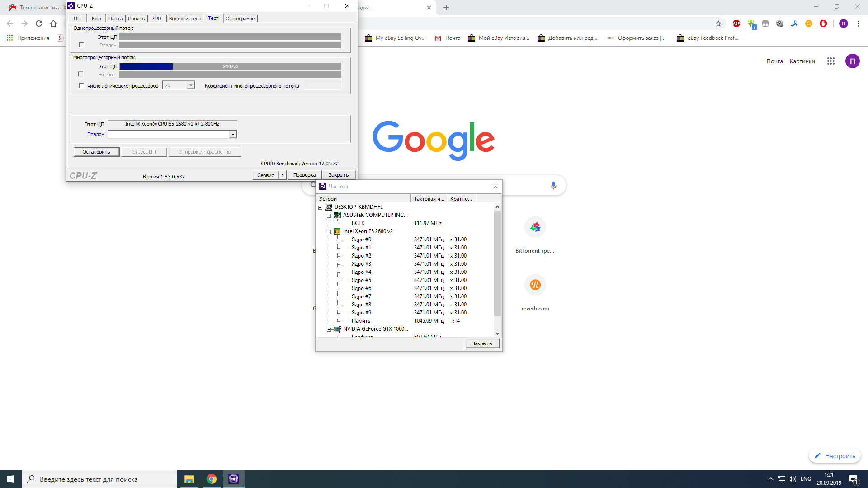Bookmark this page with the star icon
Image resolution: width=868 pixels, height=488 pixels.
click(x=718, y=23)
